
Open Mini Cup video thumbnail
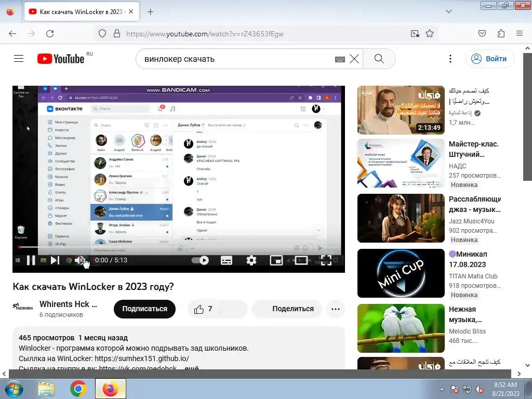point(401,273)
